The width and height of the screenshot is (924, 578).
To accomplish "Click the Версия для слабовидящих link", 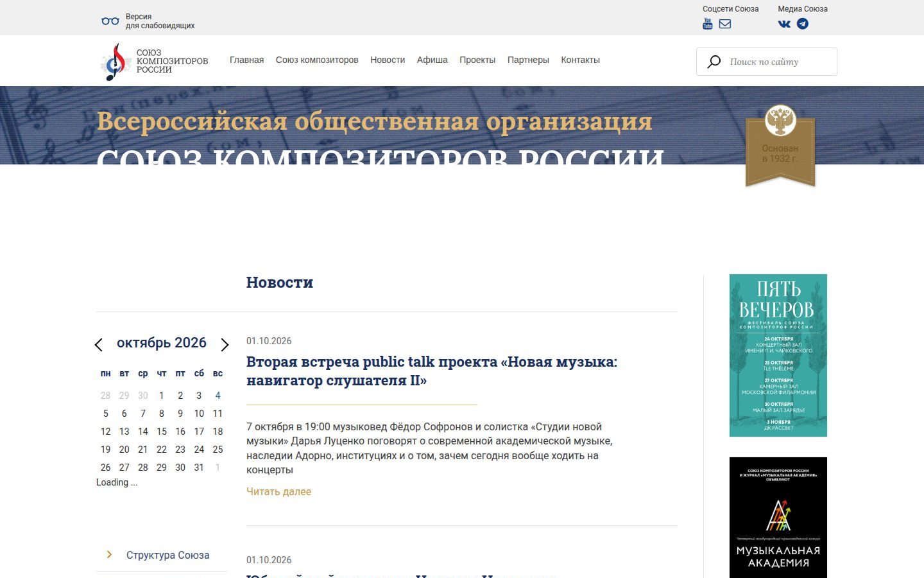I will (x=160, y=21).
